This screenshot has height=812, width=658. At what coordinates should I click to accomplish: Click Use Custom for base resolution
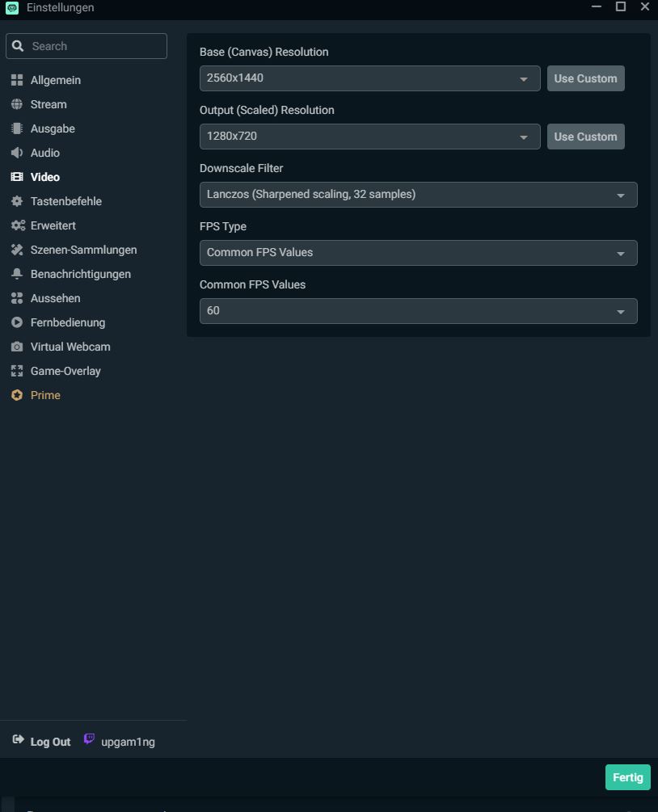tap(585, 78)
